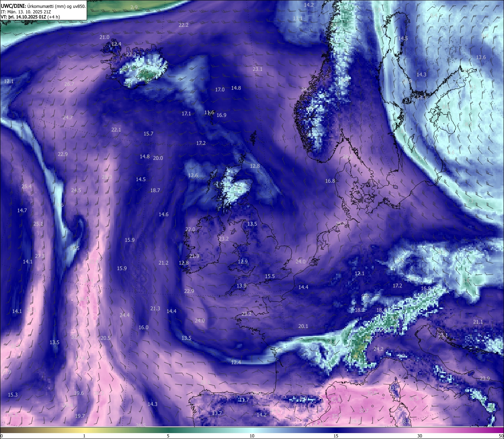Click the 12.6 value label

click(x=193, y=176)
